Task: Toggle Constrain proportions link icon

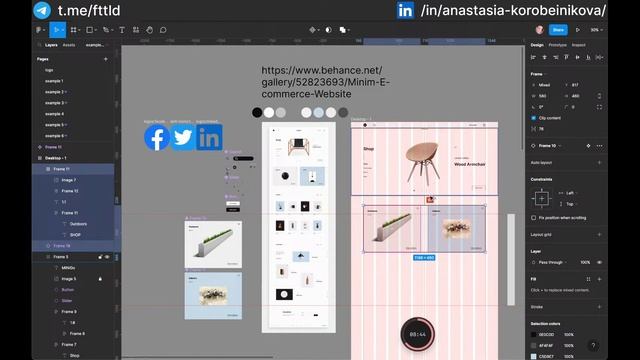Action: [599, 96]
